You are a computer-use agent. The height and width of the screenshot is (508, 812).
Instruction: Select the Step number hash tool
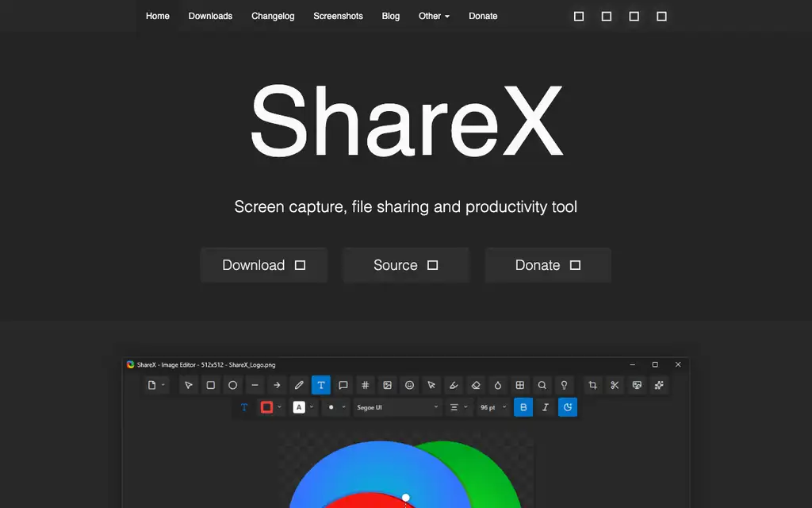pos(365,385)
